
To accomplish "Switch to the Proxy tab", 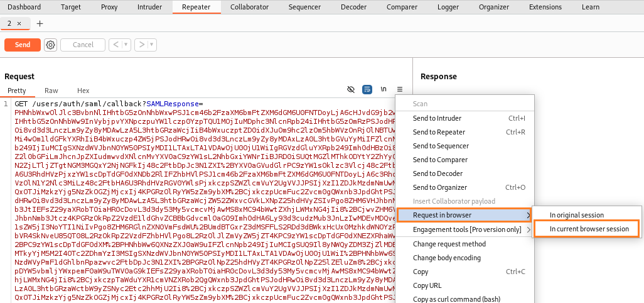I will 109,7.
